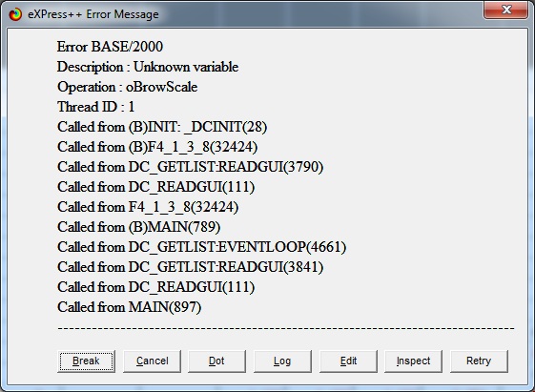Close the eXPress++ Error Message window
Image resolution: width=535 pixels, height=392 pixels.
tap(506, 10)
